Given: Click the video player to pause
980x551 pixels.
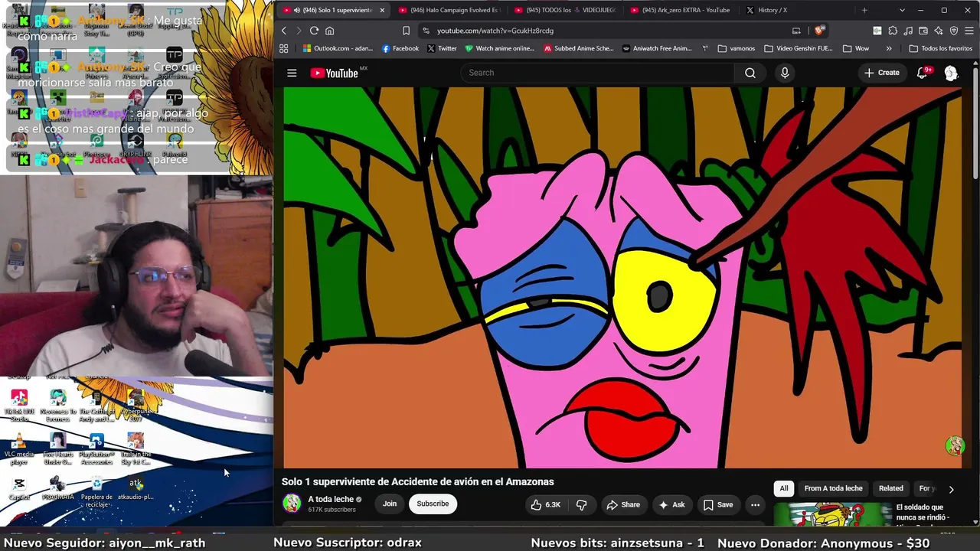Looking at the screenshot, I should coord(622,277).
